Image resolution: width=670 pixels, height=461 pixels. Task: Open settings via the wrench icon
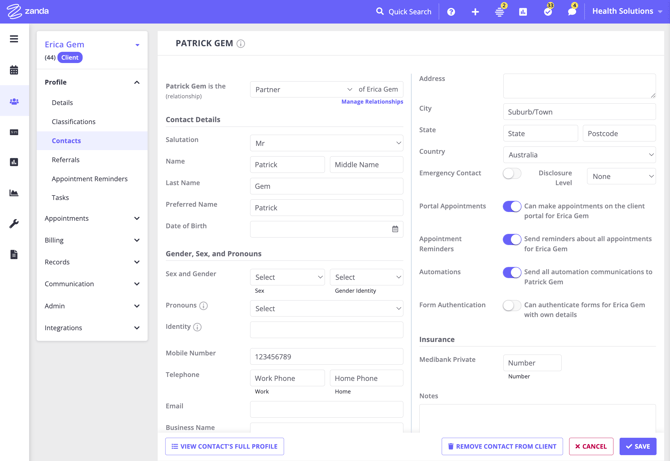14,224
